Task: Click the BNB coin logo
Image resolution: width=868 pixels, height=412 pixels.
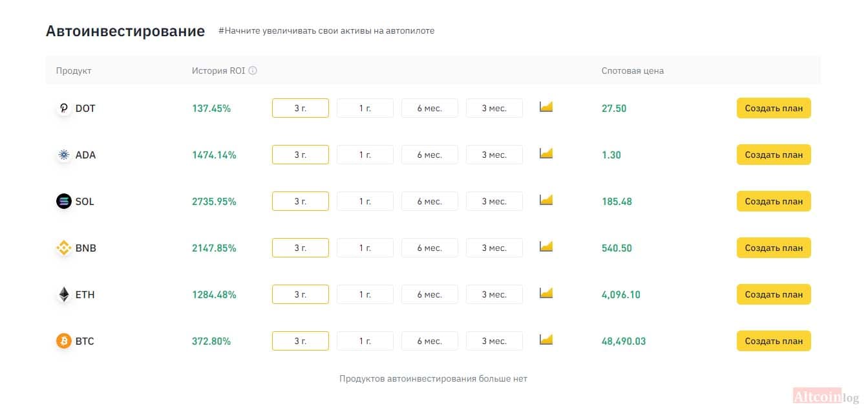Action: [63, 248]
